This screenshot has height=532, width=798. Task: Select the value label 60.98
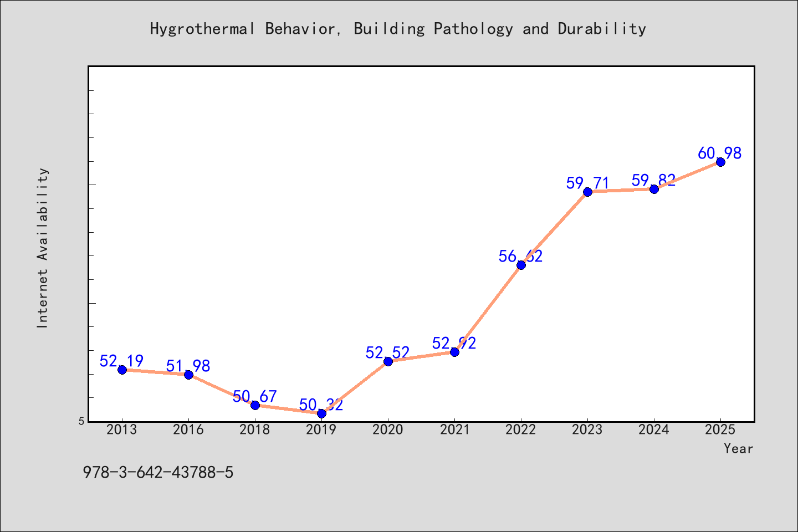pos(720,153)
